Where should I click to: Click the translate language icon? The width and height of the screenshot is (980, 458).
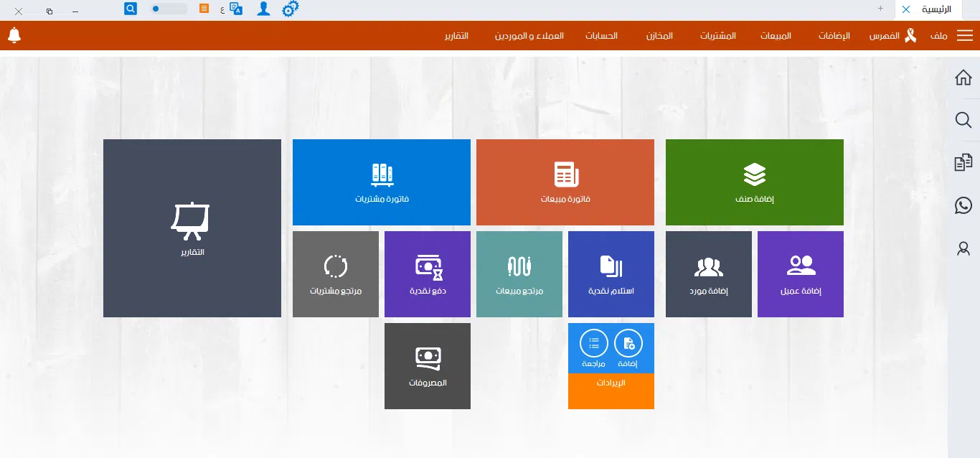(x=237, y=9)
